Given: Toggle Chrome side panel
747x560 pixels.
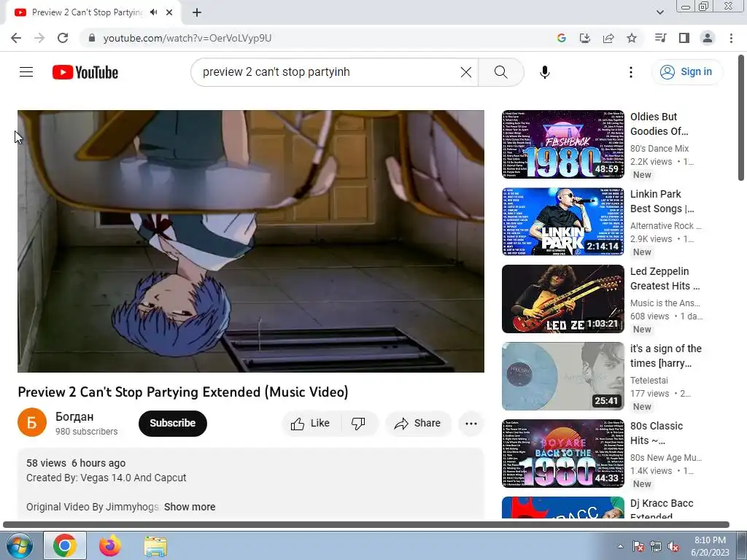Looking at the screenshot, I should coord(684,38).
